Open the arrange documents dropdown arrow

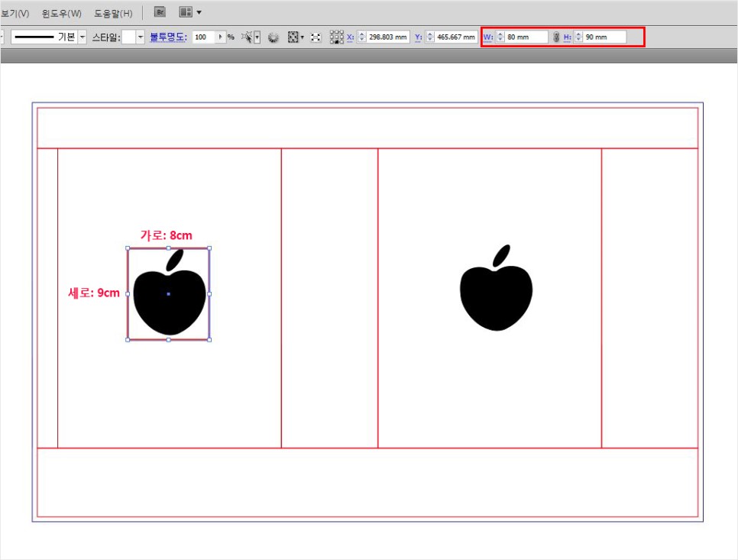pyautogui.click(x=199, y=12)
